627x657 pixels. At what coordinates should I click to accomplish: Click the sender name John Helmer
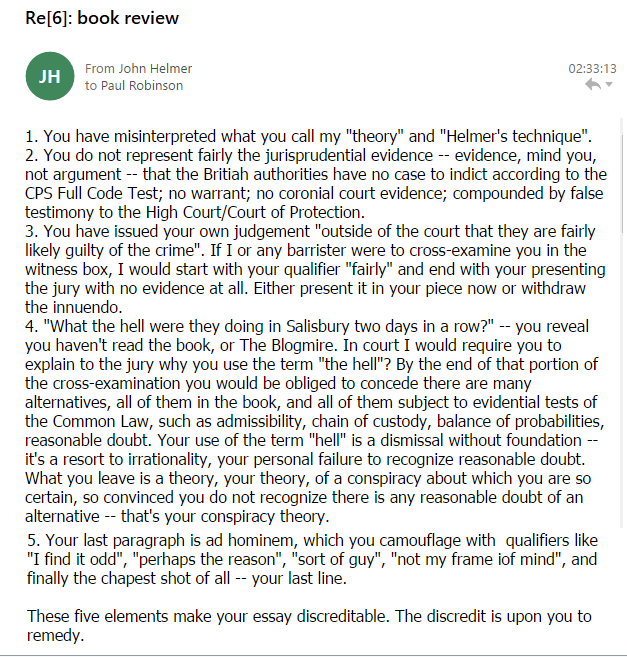(155, 68)
